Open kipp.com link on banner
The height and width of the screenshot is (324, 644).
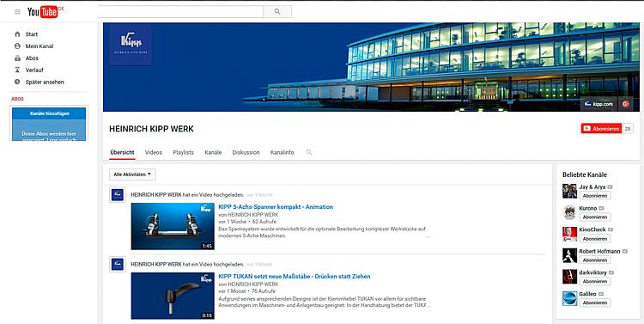pos(598,104)
